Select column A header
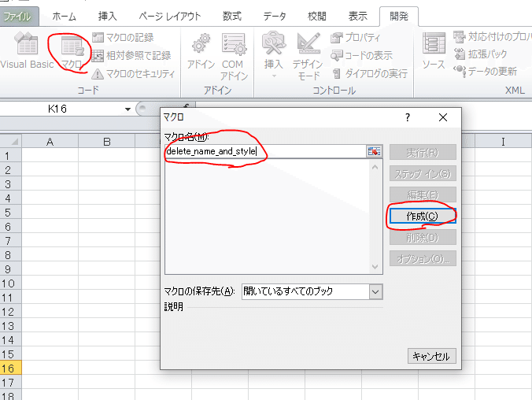Viewport: 532px width, 400px height. [x=50, y=141]
